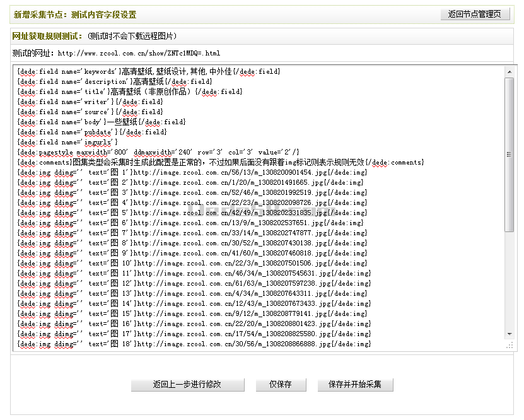Click empty scrollbar track below the thumb
524x420 pixels.
509,284
